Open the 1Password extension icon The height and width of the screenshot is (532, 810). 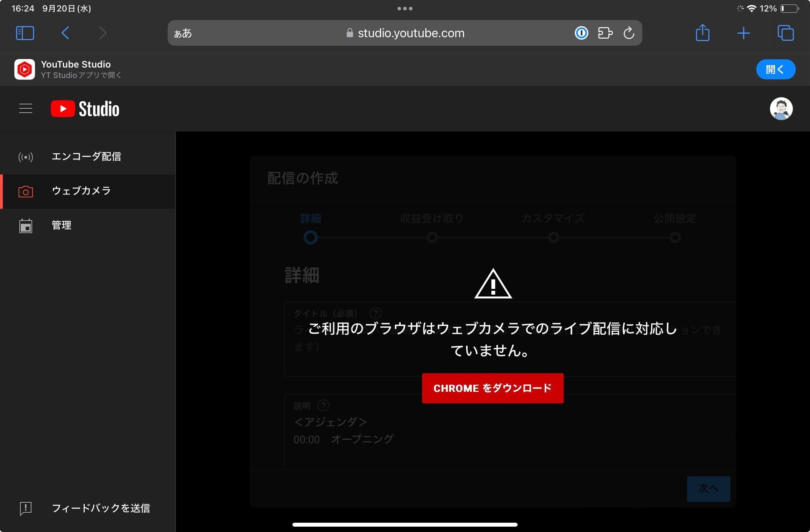pyautogui.click(x=581, y=33)
